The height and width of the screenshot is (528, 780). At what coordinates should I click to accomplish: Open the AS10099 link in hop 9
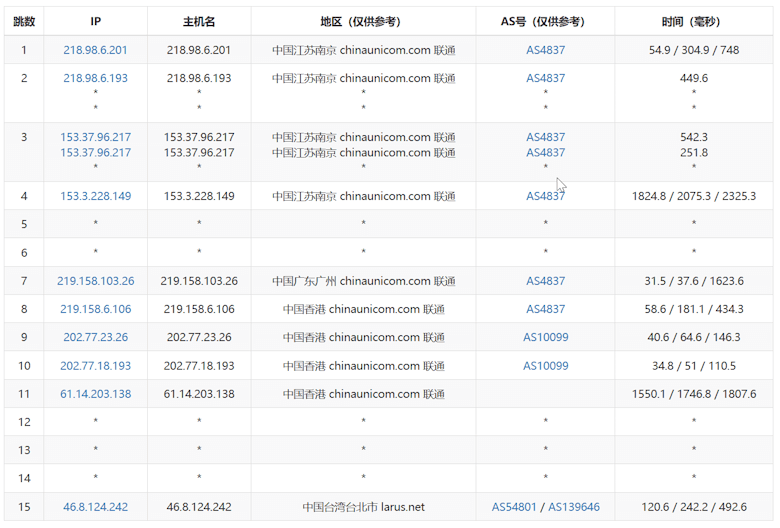545,338
